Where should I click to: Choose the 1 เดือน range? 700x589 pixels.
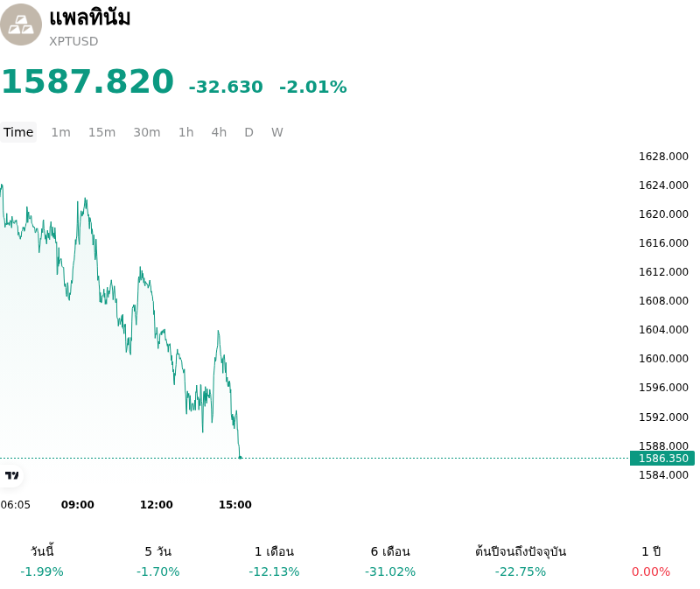(274, 562)
